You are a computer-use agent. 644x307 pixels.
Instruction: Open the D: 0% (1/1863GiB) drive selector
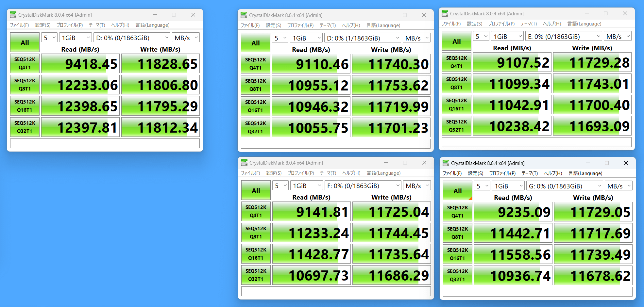(363, 38)
